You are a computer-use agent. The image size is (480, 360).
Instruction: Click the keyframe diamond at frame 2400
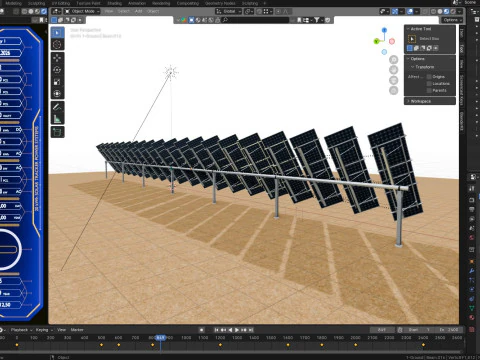tap(423, 345)
